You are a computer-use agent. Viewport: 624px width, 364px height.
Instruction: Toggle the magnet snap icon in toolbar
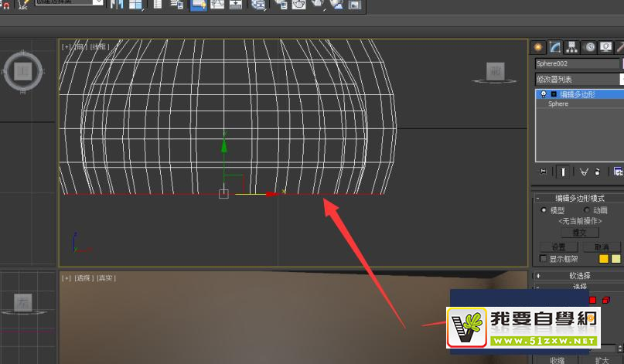point(6,5)
